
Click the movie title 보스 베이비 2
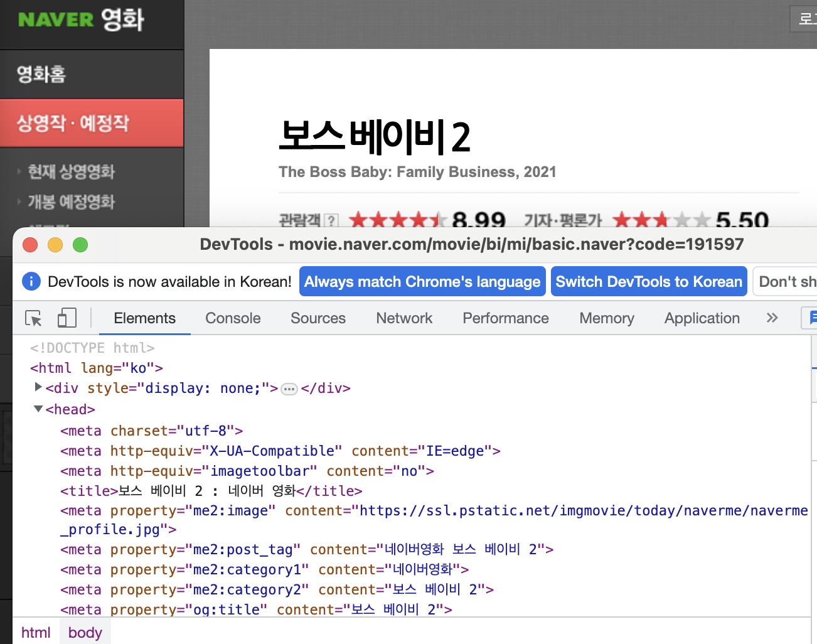375,137
